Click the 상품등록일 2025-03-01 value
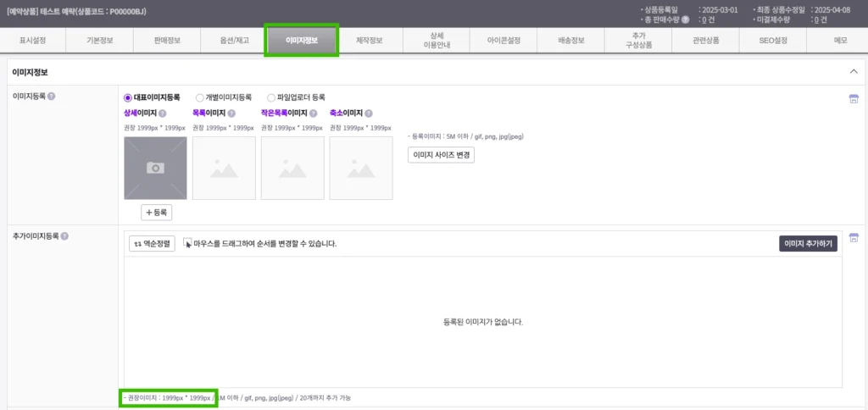The image size is (868, 410). [719, 10]
